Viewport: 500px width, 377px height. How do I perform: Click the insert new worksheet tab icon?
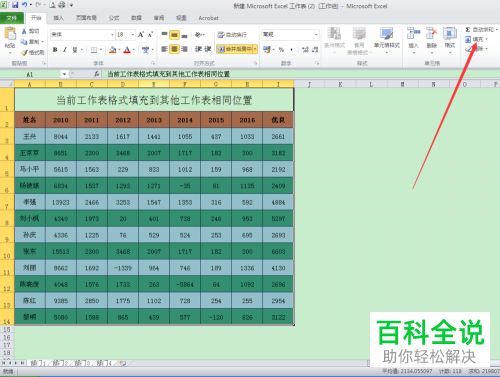123,363
